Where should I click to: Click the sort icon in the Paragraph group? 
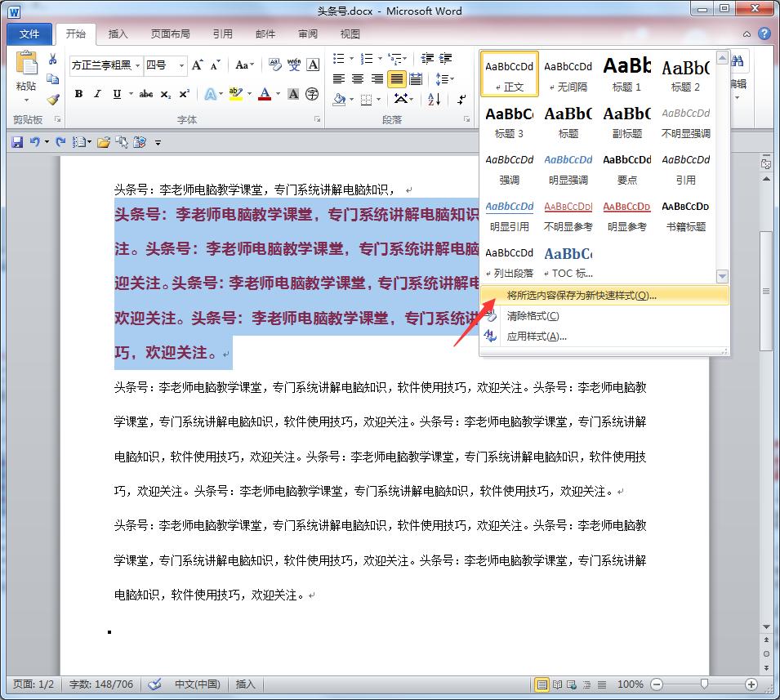(433, 100)
